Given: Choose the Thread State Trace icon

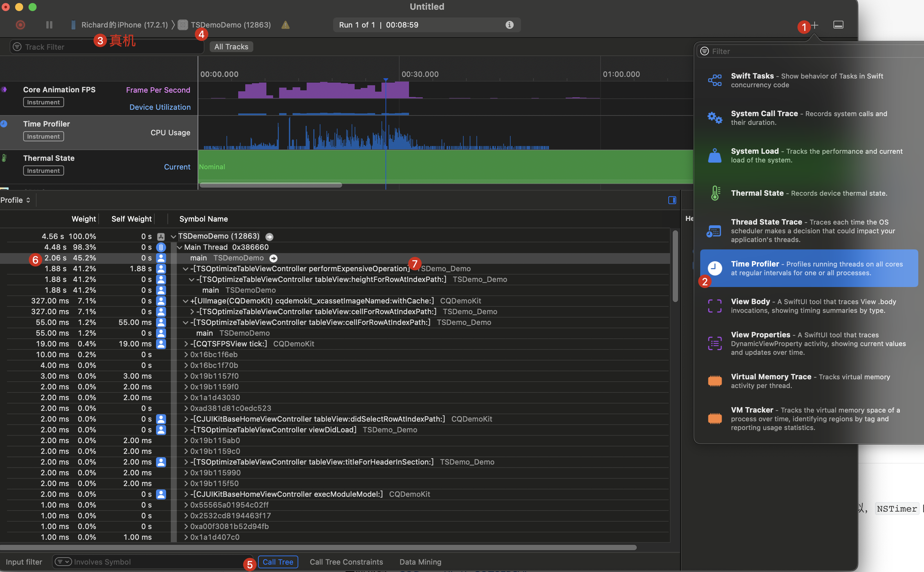Looking at the screenshot, I should 714,231.
